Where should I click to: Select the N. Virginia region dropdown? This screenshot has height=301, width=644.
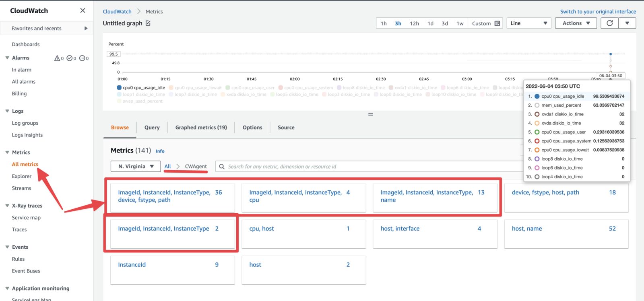point(136,167)
